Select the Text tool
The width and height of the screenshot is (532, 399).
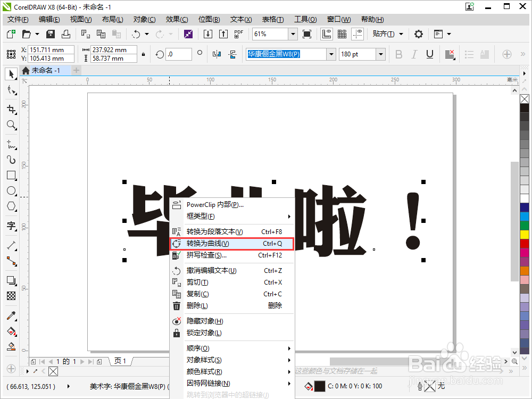tap(11, 226)
